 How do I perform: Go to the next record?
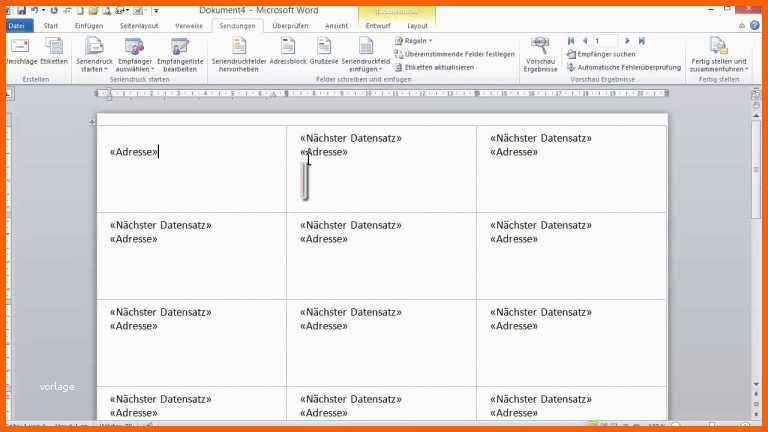click(627, 41)
